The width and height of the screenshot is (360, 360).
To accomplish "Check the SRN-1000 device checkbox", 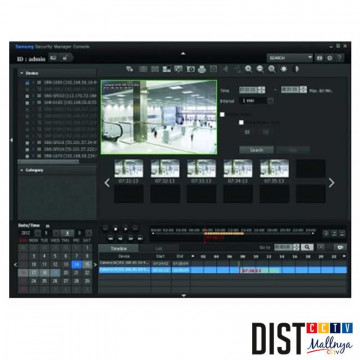I will pos(27,82).
